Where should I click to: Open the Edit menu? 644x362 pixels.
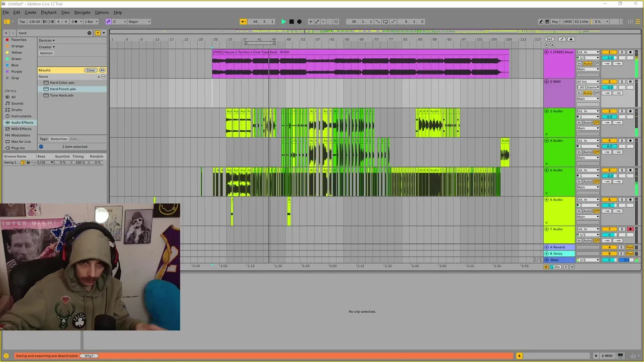(17, 12)
